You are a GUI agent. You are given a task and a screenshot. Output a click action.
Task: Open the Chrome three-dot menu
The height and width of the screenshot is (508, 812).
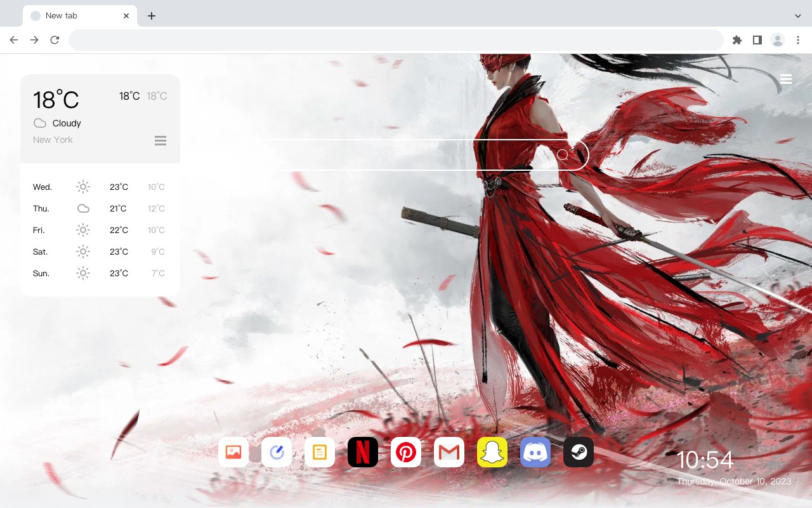click(x=798, y=40)
